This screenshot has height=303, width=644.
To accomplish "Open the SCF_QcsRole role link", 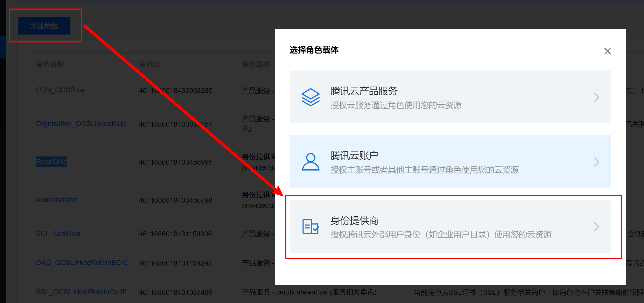I will (58, 233).
